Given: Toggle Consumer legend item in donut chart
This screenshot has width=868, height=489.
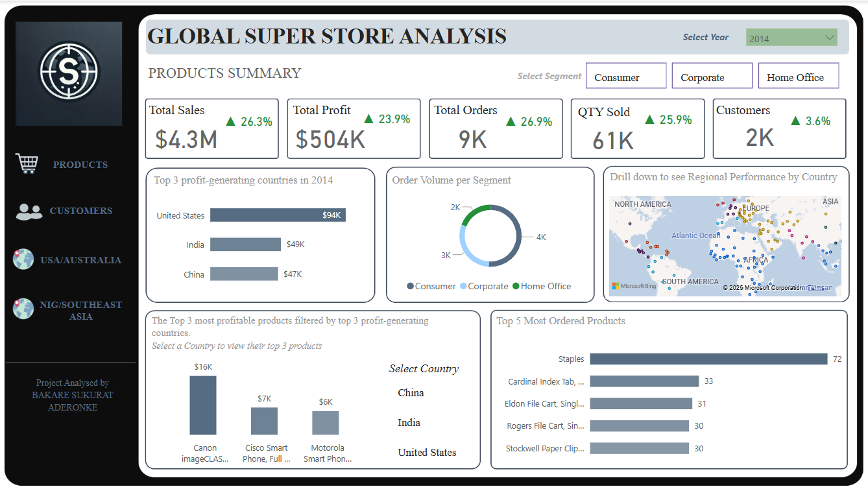Looking at the screenshot, I should click(431, 286).
